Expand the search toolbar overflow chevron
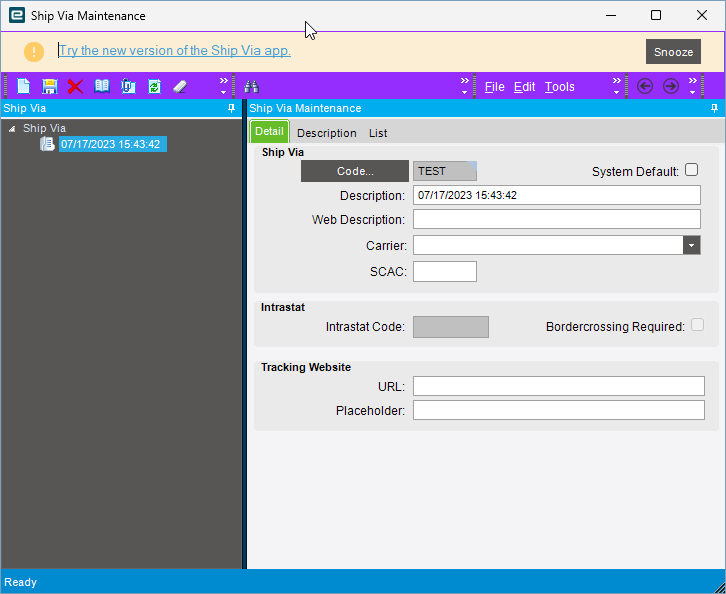This screenshot has height=594, width=726. point(464,86)
